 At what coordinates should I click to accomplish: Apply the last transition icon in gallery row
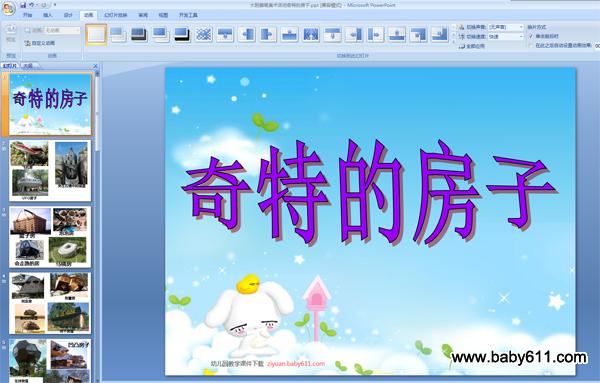(440, 34)
